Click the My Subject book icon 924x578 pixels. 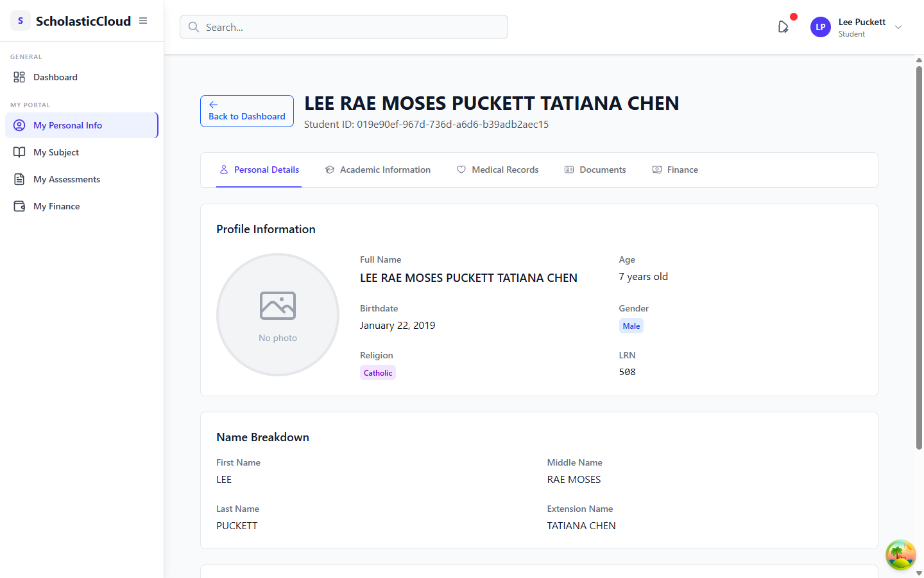[x=19, y=152]
